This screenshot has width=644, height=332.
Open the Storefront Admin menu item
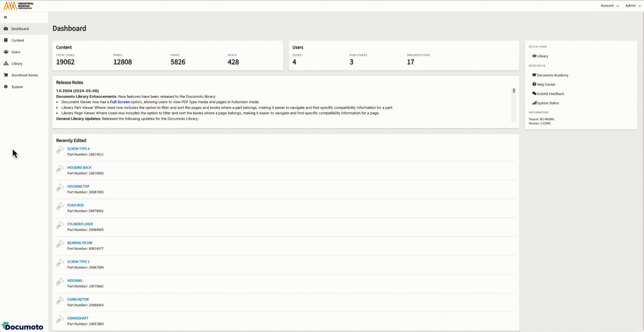tap(25, 75)
